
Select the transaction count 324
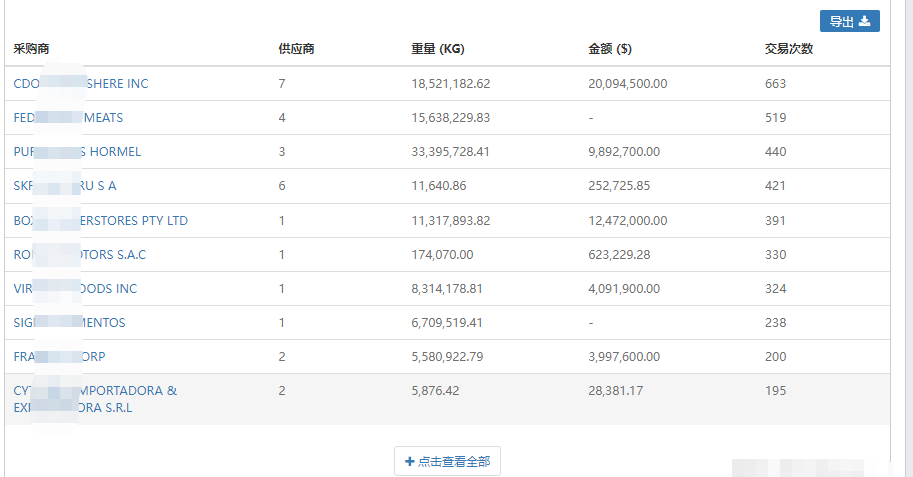[x=776, y=289]
